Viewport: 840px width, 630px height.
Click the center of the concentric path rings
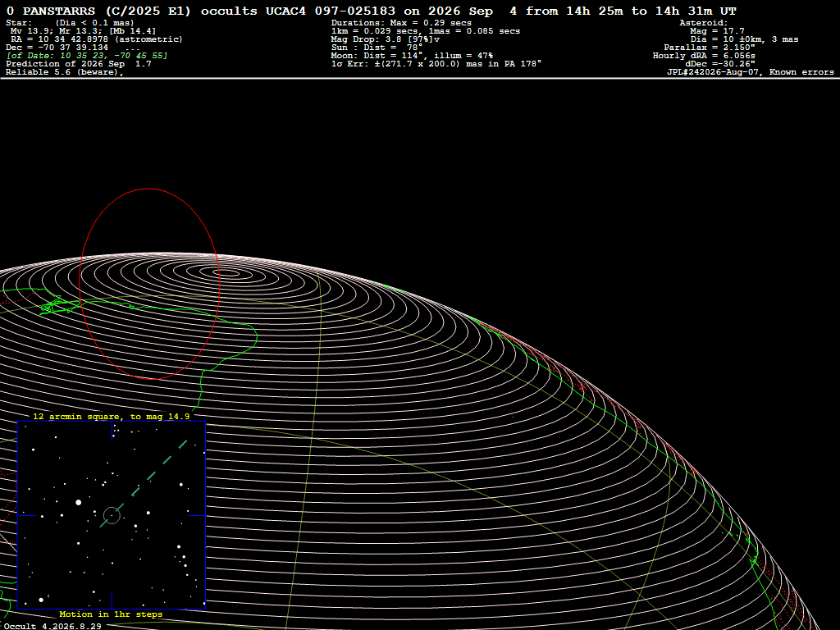click(x=229, y=272)
